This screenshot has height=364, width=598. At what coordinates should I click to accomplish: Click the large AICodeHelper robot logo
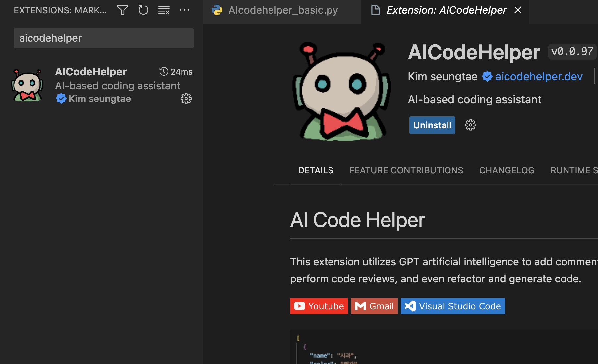[x=342, y=91]
